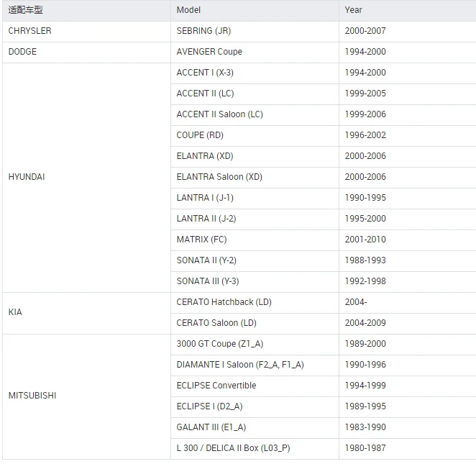Screen dimensions: 476x464
Task: Select the COUPE (RD) cell
Action: point(255,136)
